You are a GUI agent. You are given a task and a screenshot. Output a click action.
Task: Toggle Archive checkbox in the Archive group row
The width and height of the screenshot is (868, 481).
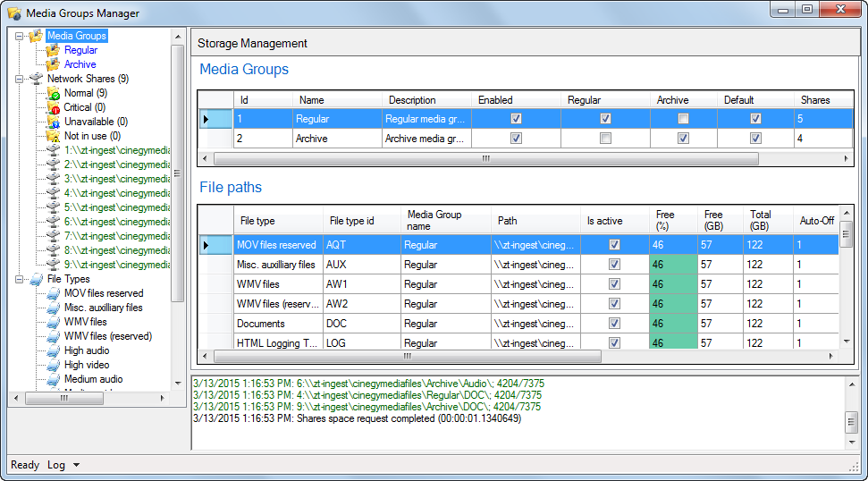click(683, 139)
